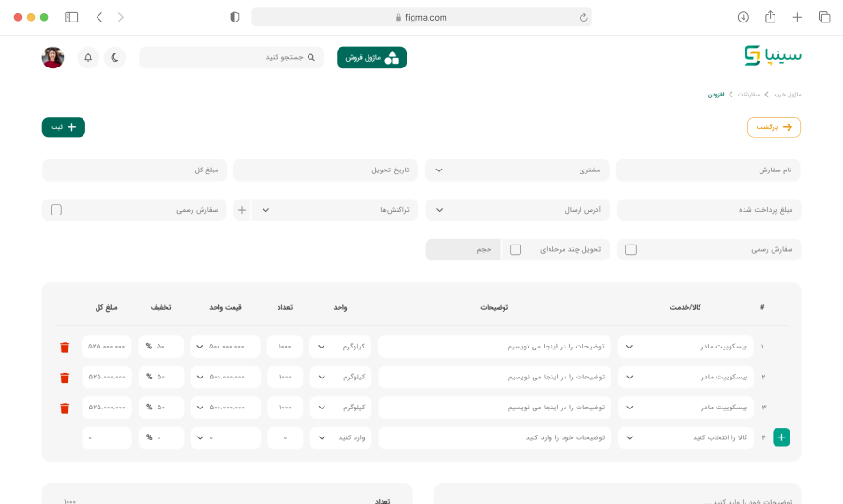Toggle the leftmost سفارش رسمی checkbox
This screenshot has width=843, height=504.
coord(56,210)
